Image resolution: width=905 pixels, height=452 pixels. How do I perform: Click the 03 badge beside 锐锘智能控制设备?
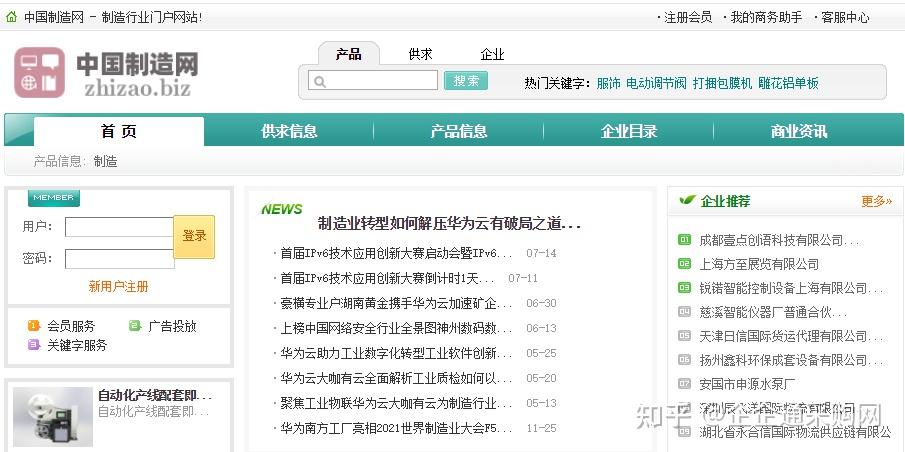click(x=685, y=287)
